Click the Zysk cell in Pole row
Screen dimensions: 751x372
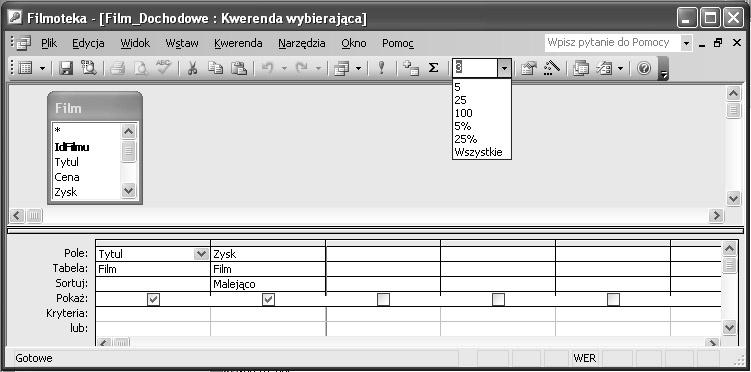(268, 254)
